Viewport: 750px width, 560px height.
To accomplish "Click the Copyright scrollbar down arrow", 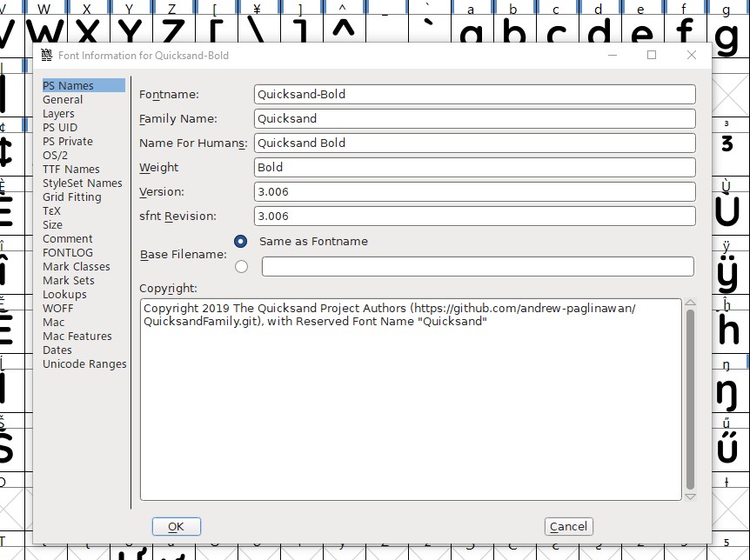I will [690, 497].
